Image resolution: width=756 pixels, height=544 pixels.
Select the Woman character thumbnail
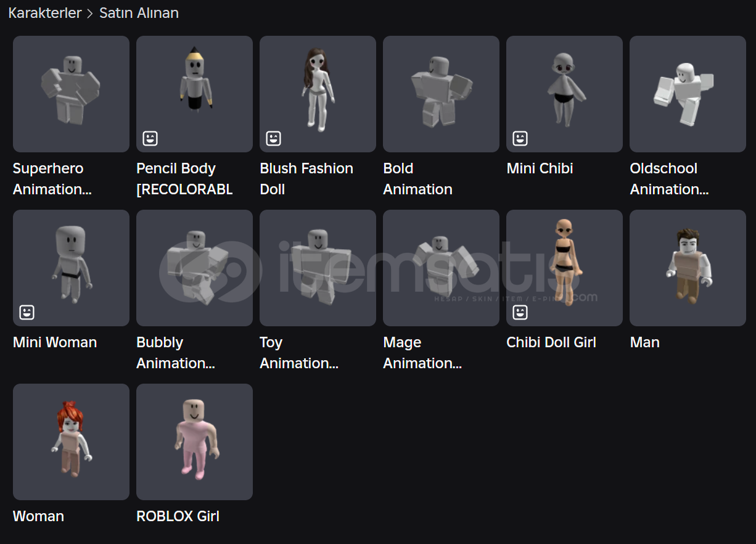[71, 442]
